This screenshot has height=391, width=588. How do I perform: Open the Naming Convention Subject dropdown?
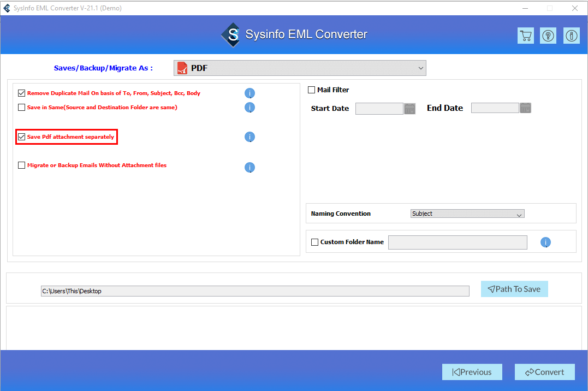click(467, 214)
